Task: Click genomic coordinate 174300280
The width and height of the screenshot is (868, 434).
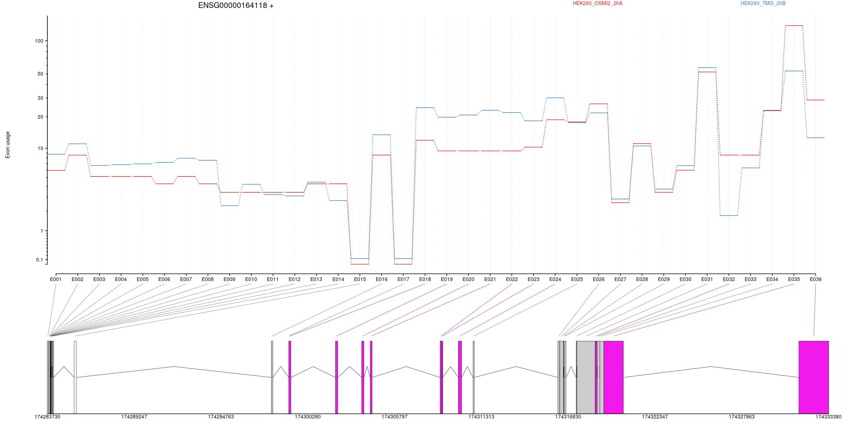Action: point(308,417)
